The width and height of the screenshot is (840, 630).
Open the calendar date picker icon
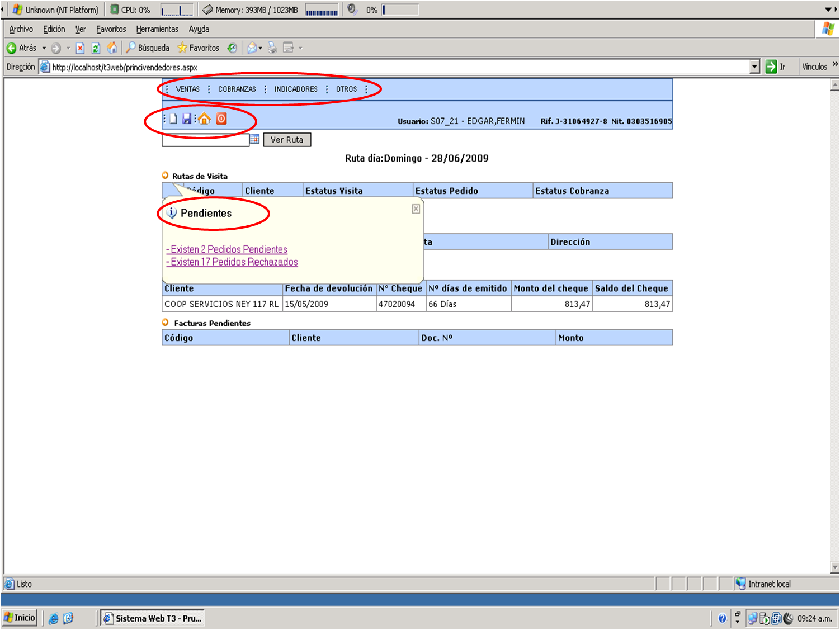pyautogui.click(x=254, y=139)
